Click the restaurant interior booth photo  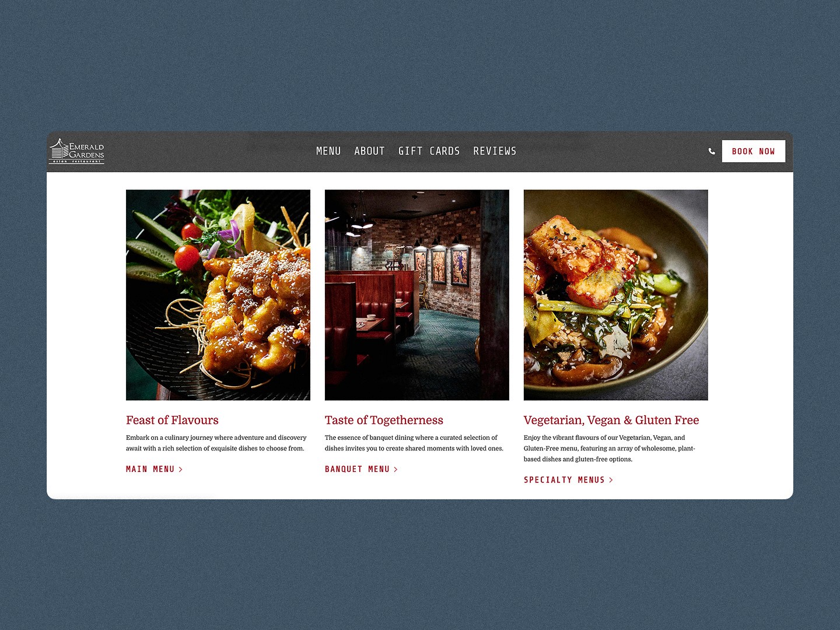click(417, 295)
